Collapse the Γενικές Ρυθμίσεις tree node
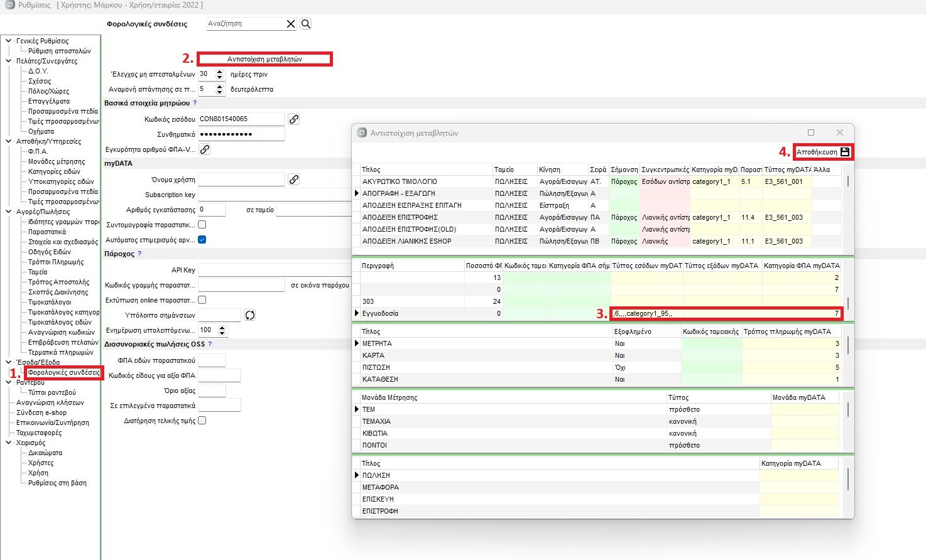Viewport: 926px width, 560px height. coord(9,41)
